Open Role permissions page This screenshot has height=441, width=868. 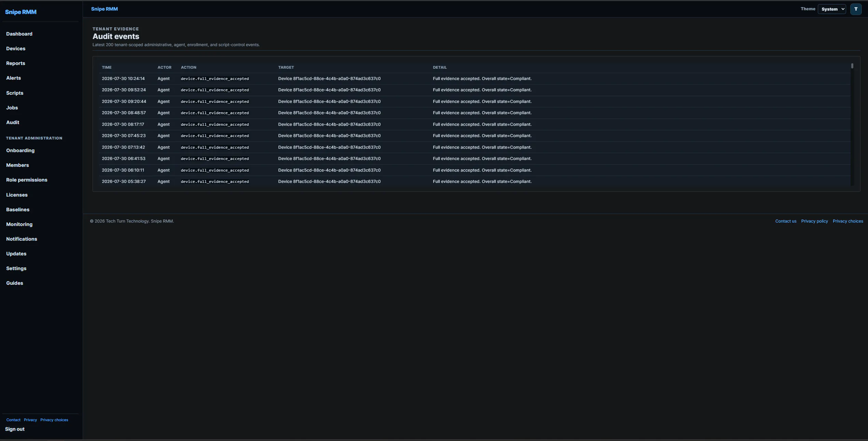point(27,180)
